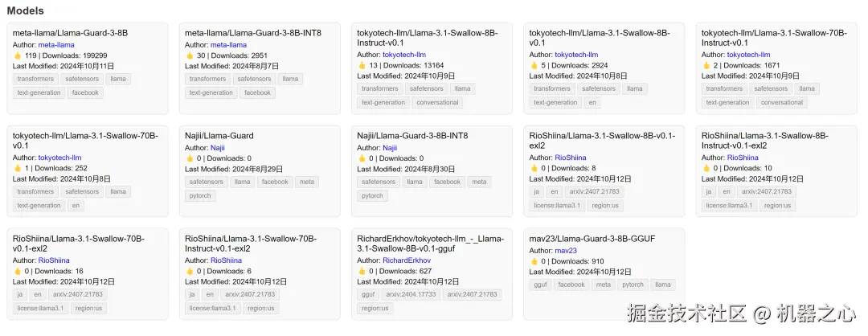Viewport: 868px width, 336px height.
Task: Open meta-llama author link on Llama-Guard-3-8B card
Action: pos(56,45)
